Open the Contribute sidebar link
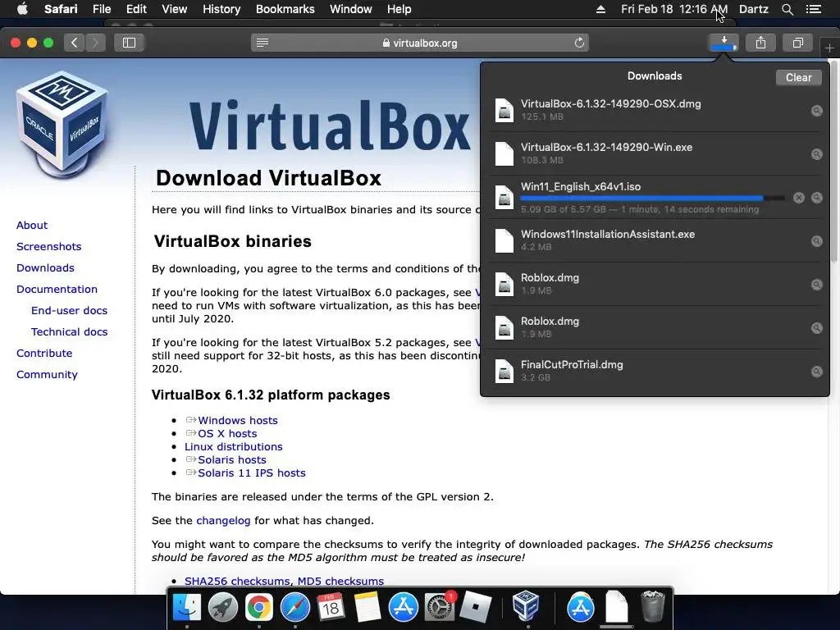 (44, 354)
